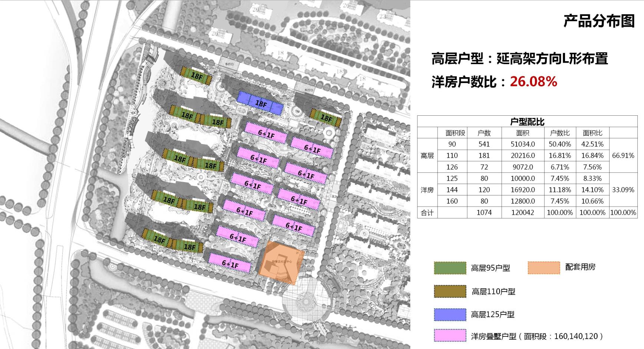Image resolution: width=644 pixels, height=349 pixels.
Task: Click the 高层95户型 legend label
Action: click(x=491, y=268)
